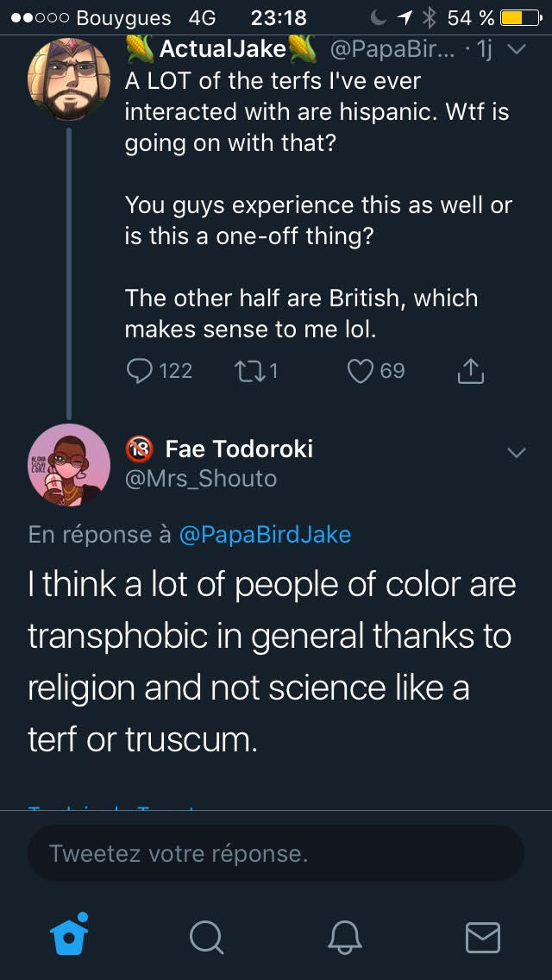The width and height of the screenshot is (552, 980).
Task: Expand options chevron on ActualJake's tweet
Action: [x=516, y=50]
